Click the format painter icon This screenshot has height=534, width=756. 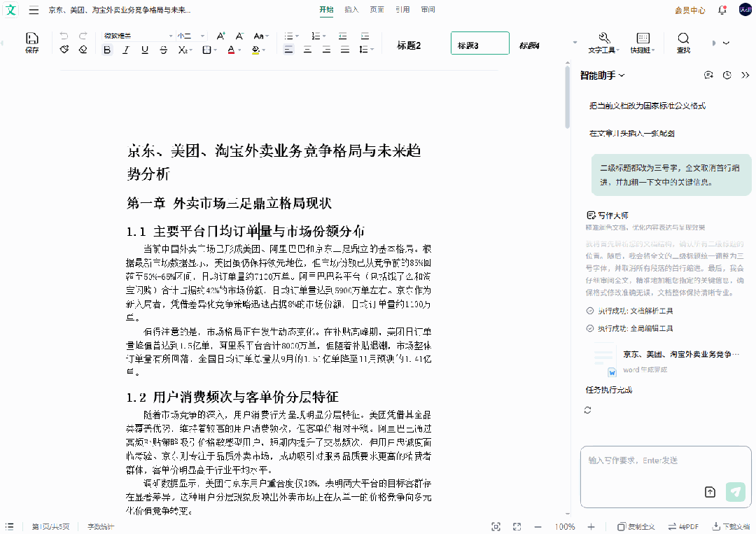pyautogui.click(x=64, y=50)
